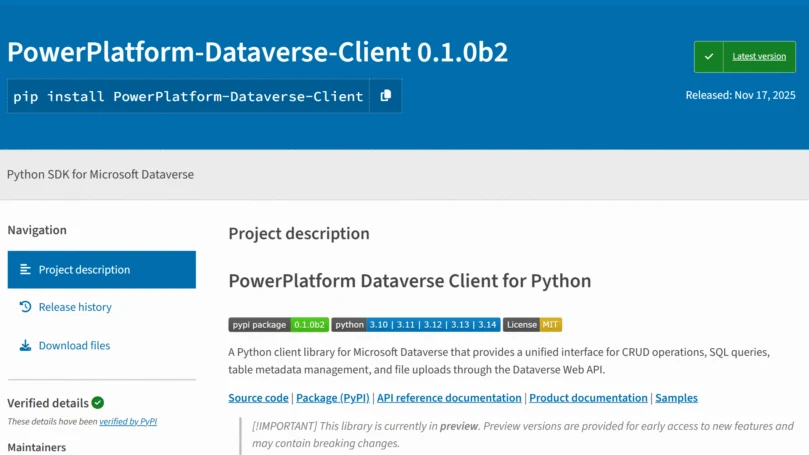Image resolution: width=809 pixels, height=455 pixels.
Task: Click the Python SDK for Microsoft Dataverse summary
Action: click(x=101, y=174)
